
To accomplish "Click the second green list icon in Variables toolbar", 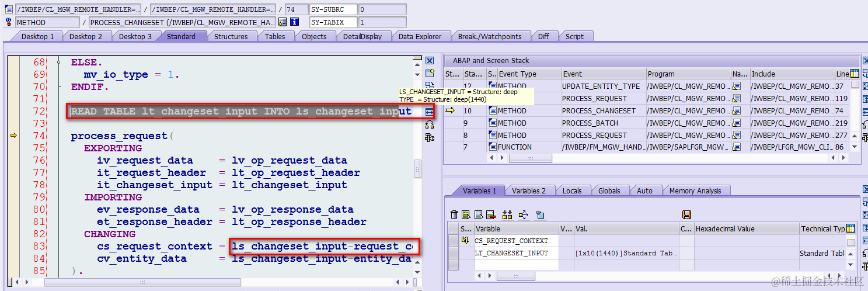I will 478,215.
